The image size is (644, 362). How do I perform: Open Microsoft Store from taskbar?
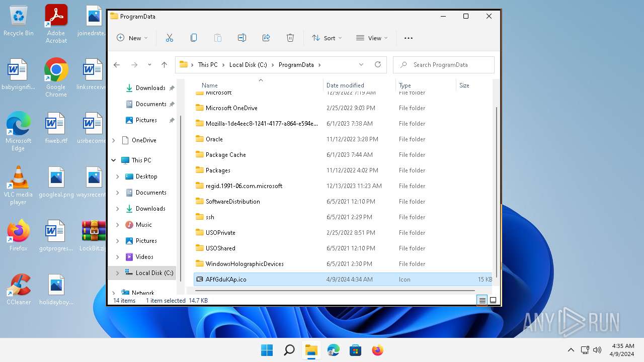[x=355, y=350]
